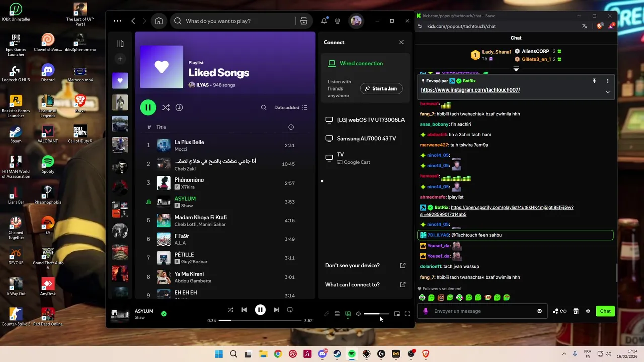Click the green saved checkmark next to ASYLUM
The width and height of the screenshot is (644, 362).
click(164, 314)
